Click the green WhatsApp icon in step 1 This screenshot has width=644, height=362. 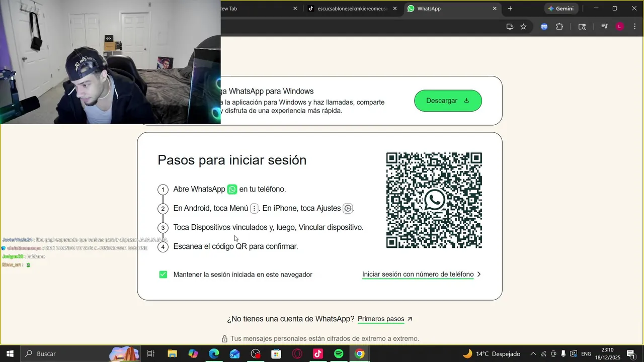pos(232,190)
